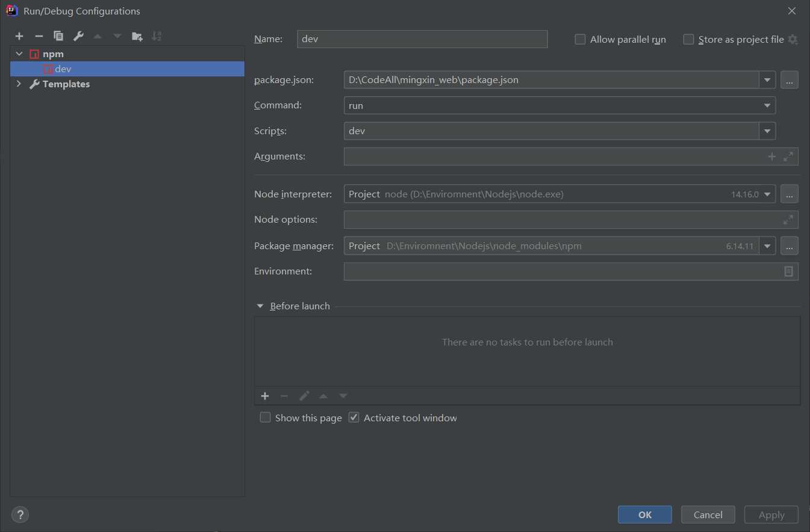Viewport: 810px width, 532px height.
Task: Uncheck Activate tool window checkbox
Action: coord(354,418)
